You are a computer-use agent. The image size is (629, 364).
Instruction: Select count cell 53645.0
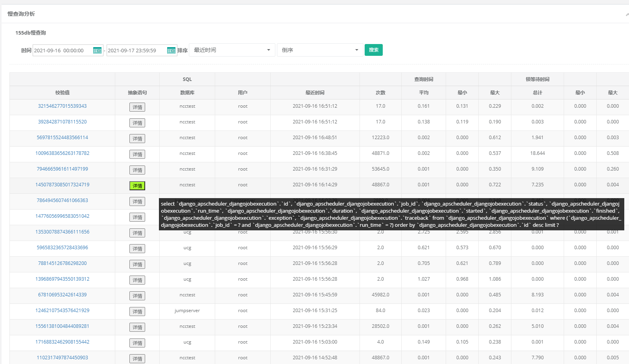(x=380, y=169)
